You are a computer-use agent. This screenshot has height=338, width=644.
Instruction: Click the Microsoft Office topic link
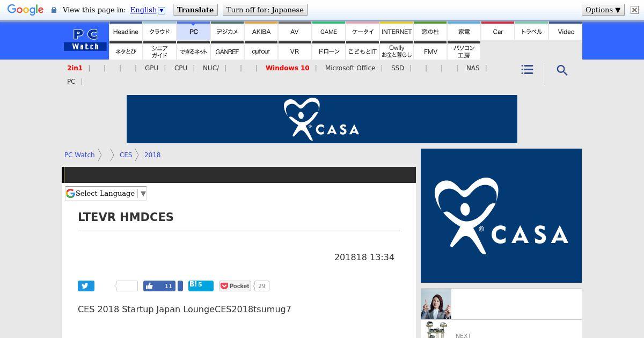coord(350,68)
